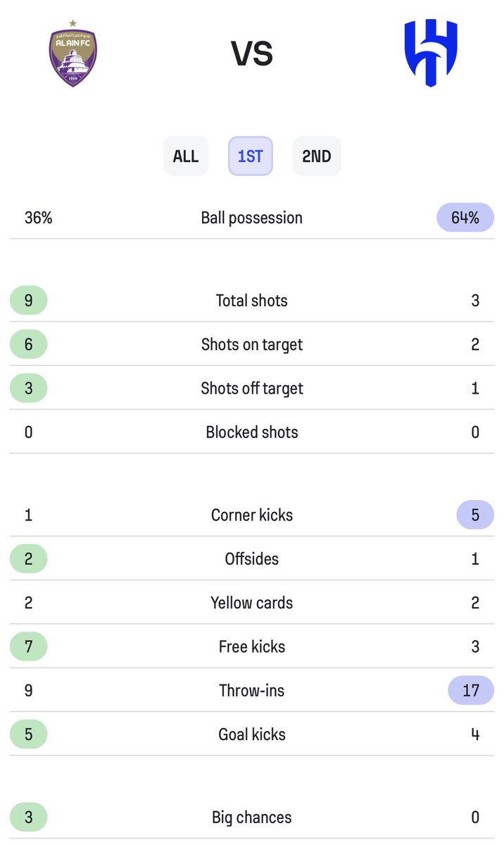The width and height of the screenshot is (504, 845).
Task: Click the green 6 shots on target badge
Action: [x=28, y=344]
